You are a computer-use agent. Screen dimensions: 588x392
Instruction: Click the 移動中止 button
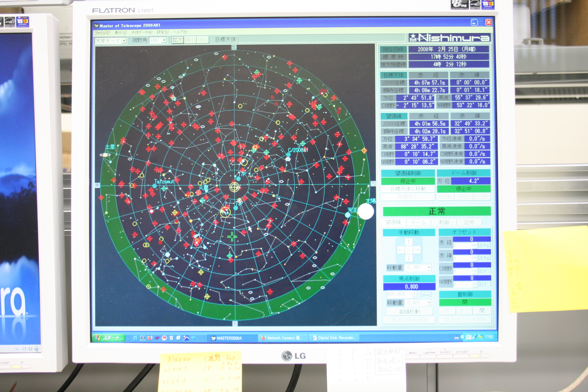click(408, 197)
